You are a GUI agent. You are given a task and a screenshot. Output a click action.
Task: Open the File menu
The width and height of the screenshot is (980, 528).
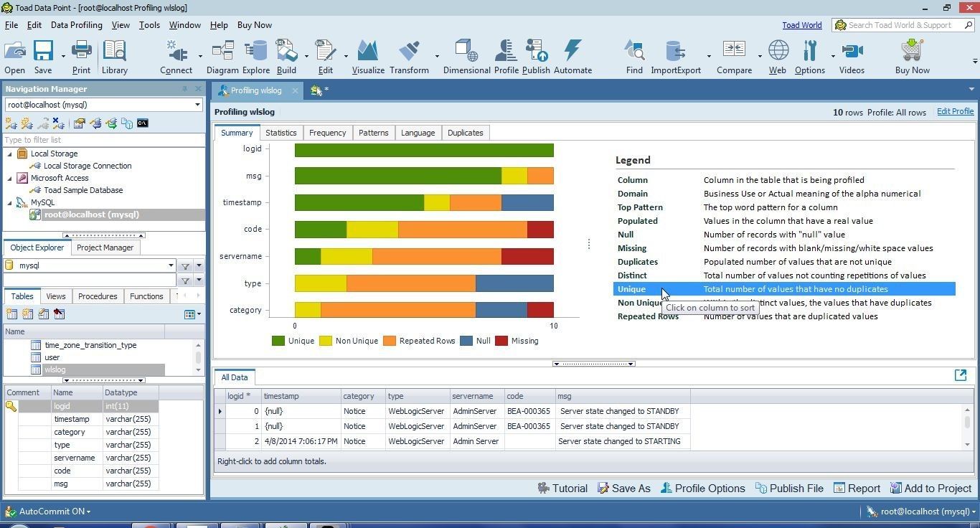11,25
